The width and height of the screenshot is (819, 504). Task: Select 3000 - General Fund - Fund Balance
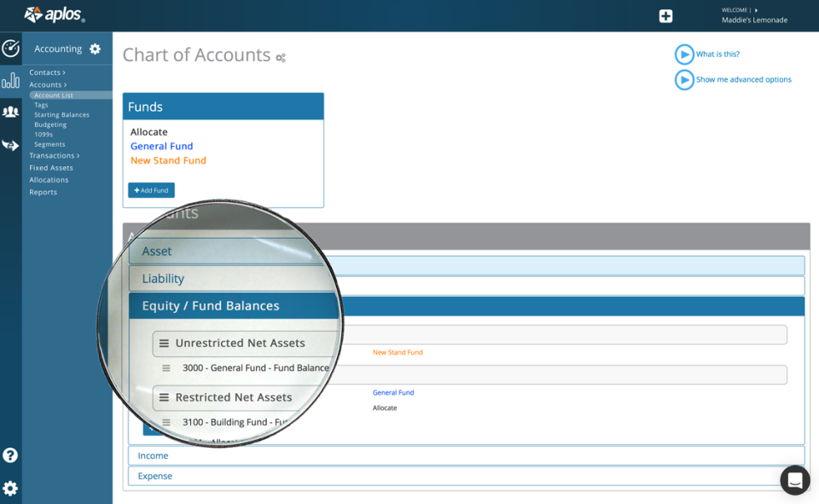256,368
